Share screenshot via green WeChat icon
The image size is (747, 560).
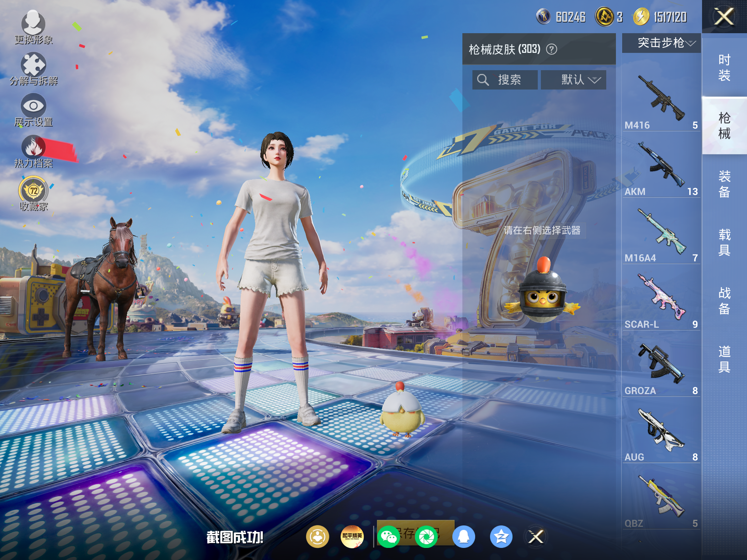pyautogui.click(x=389, y=537)
